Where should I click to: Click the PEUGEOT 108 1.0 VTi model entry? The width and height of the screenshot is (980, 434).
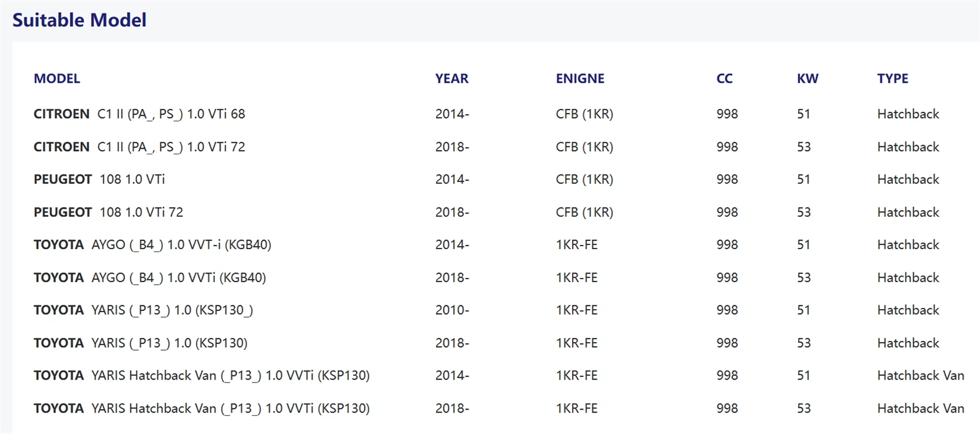[x=99, y=179]
